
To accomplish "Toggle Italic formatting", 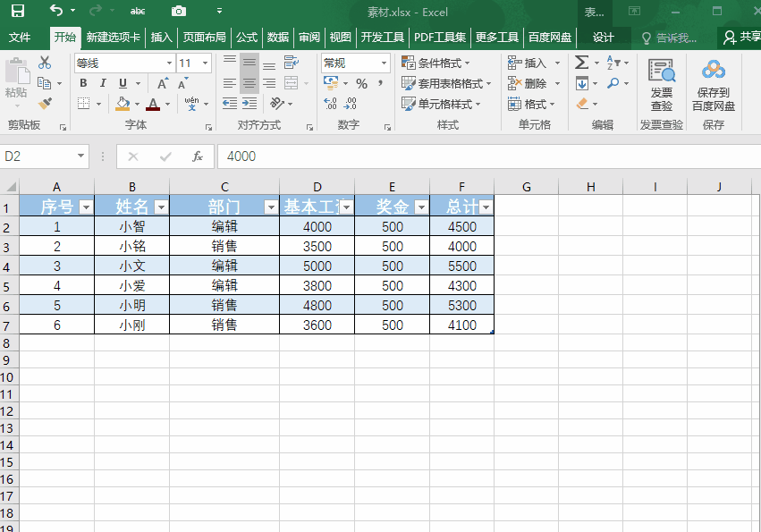I will point(103,83).
